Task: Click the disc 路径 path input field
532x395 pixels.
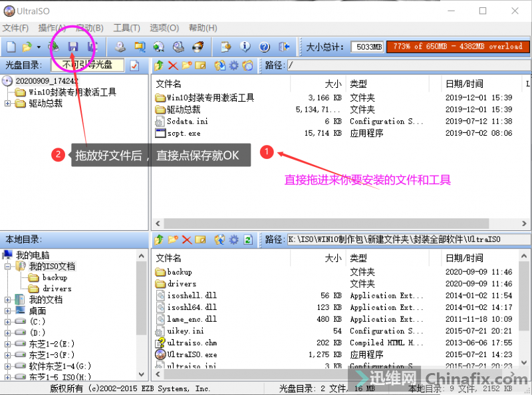Action: click(409, 65)
